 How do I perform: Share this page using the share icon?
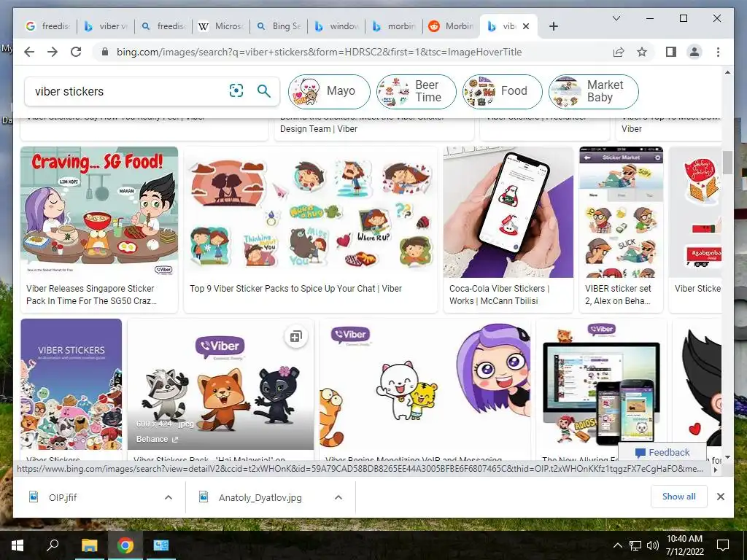pos(619,52)
